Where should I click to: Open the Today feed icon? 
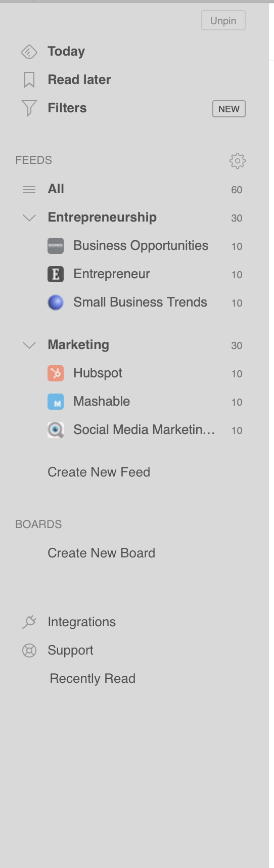point(29,52)
